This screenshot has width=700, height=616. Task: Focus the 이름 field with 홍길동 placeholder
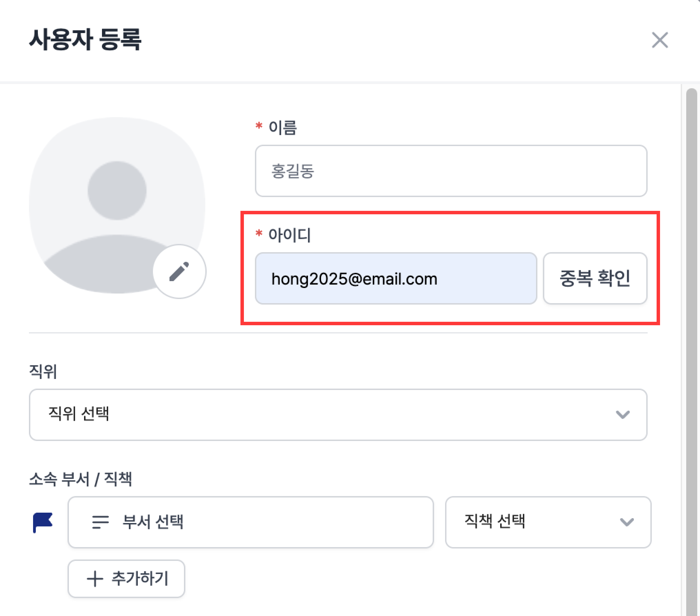(x=451, y=171)
